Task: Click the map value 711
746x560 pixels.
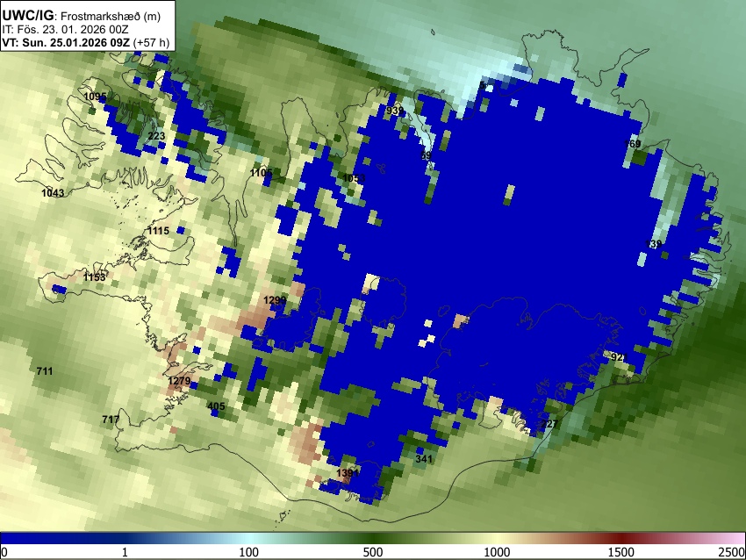Action: [45, 371]
